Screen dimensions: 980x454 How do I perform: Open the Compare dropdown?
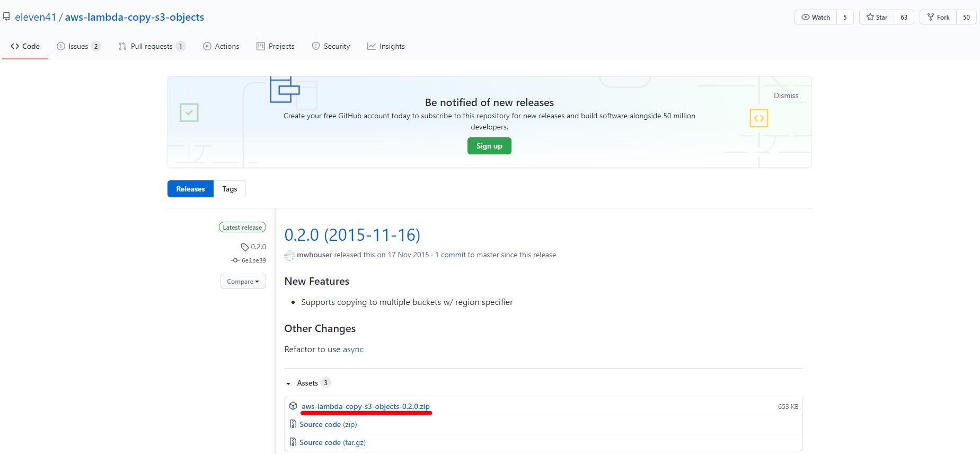pyautogui.click(x=243, y=281)
